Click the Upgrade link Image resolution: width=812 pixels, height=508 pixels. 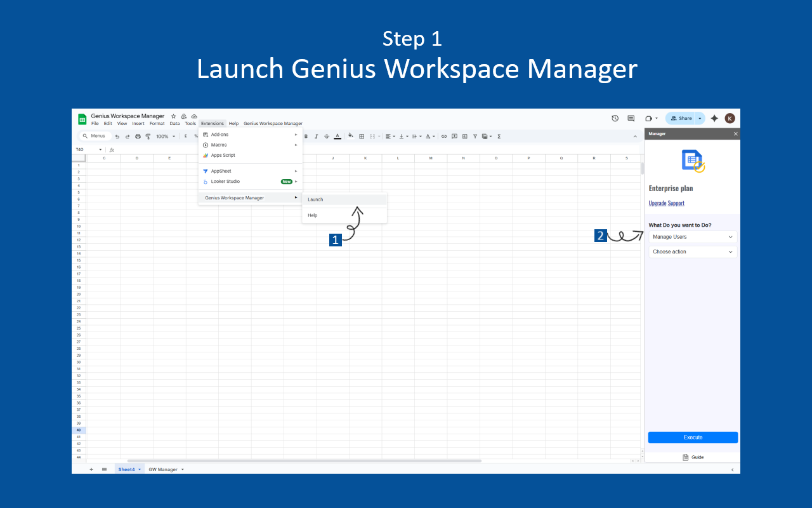(657, 203)
